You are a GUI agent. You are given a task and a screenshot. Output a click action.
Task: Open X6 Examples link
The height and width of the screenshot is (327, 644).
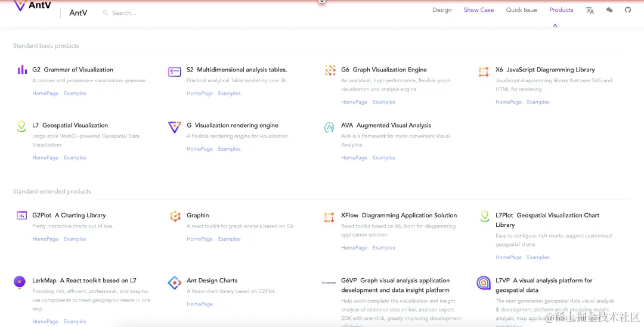point(538,102)
